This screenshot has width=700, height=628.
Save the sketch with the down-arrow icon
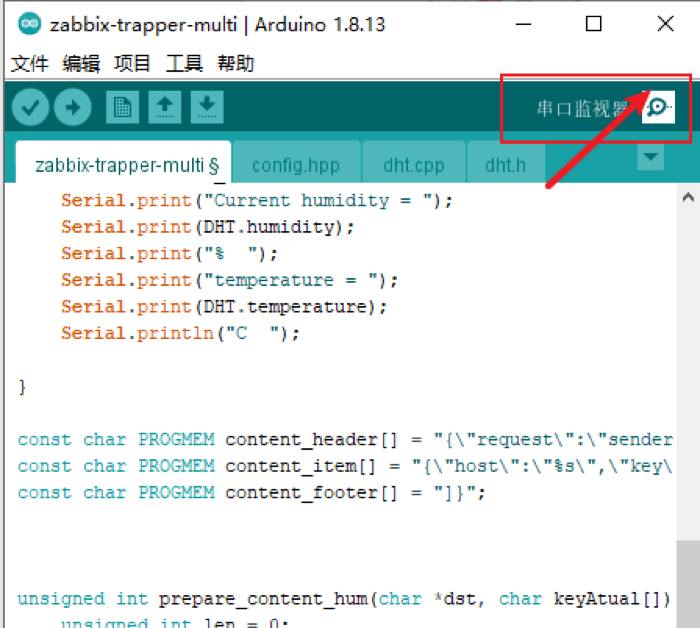(207, 107)
